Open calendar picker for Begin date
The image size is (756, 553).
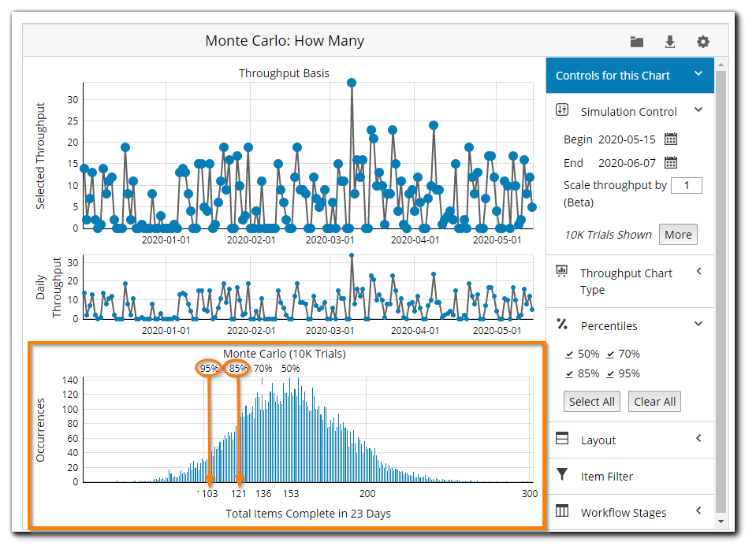(x=671, y=139)
